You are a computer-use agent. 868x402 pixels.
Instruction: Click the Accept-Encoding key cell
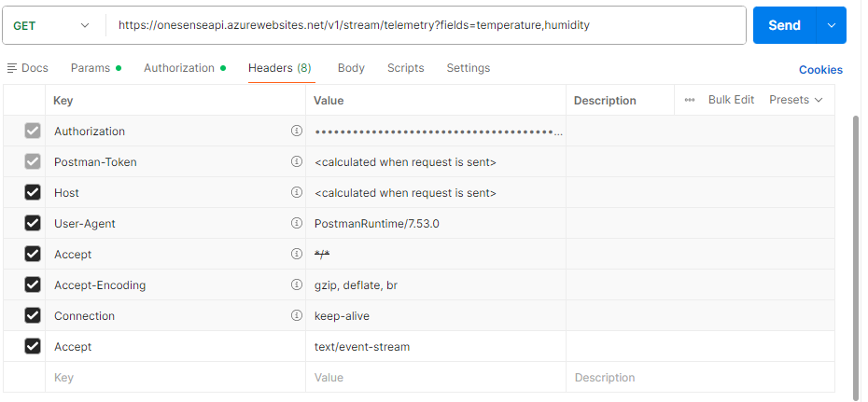[x=175, y=284]
